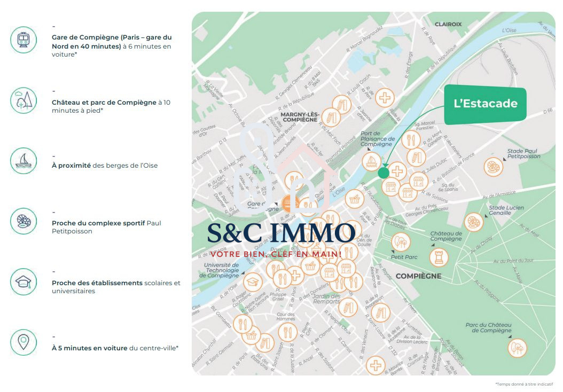Viewport: 563px width, 392px height.
Task: Select the sports ball icon beside complexe sportif
Action: point(24,221)
